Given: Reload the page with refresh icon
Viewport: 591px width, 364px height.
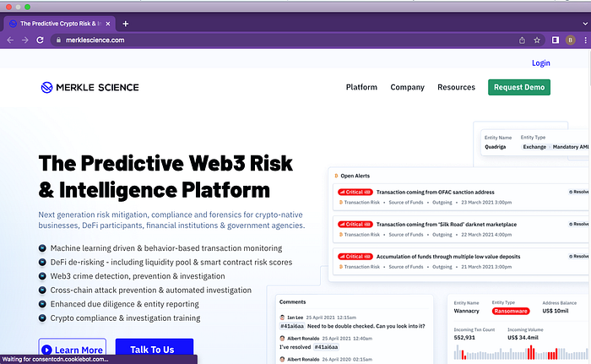Looking at the screenshot, I should [x=40, y=40].
